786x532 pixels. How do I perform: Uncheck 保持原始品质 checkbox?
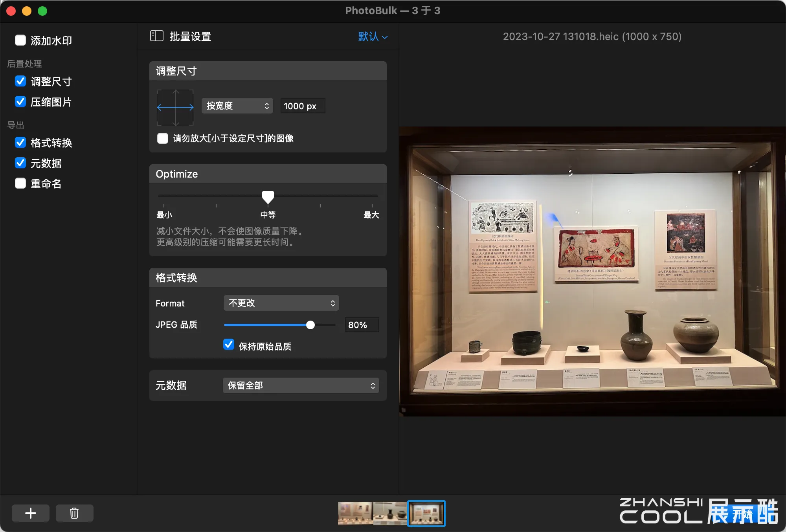click(229, 345)
